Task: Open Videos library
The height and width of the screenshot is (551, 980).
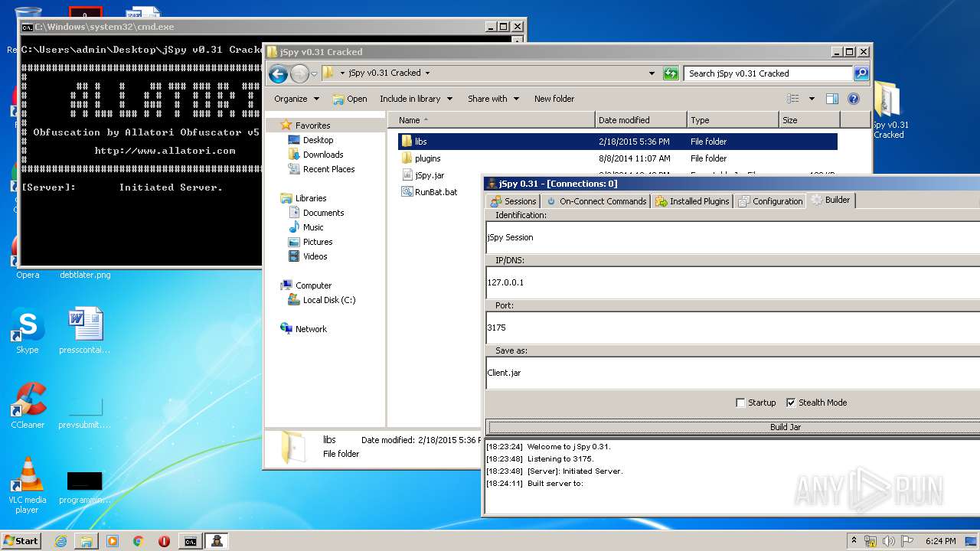Action: (315, 256)
